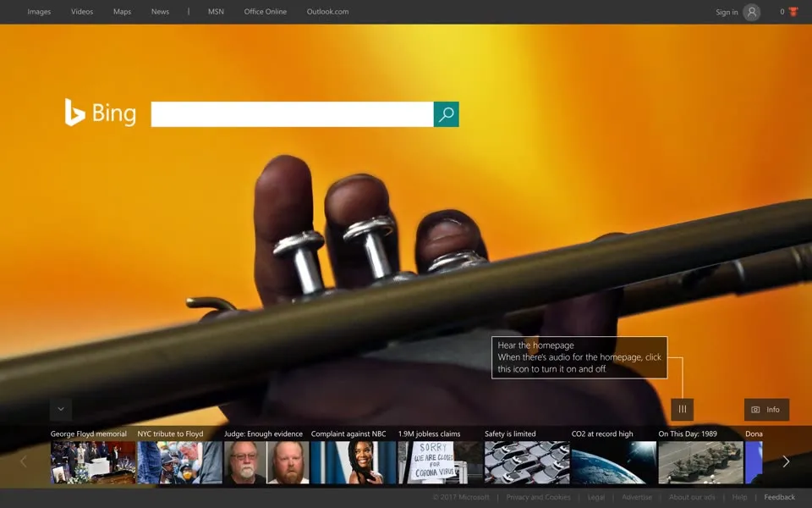The height and width of the screenshot is (508, 812).
Task: Open the George Floyd memorial thumbnail
Action: (93, 462)
